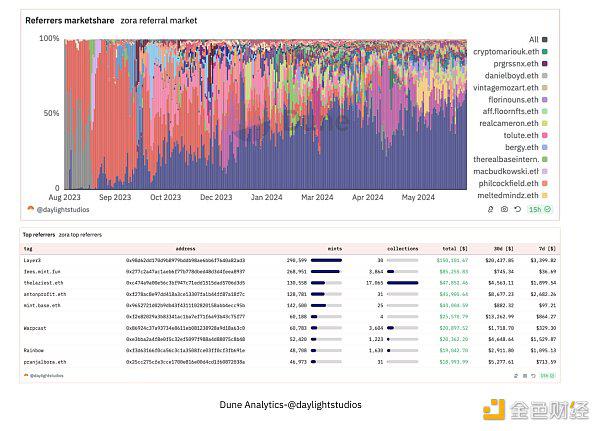This screenshot has width=600, height=431.
Task: Open the Top referrers table title
Action: [x=39, y=235]
